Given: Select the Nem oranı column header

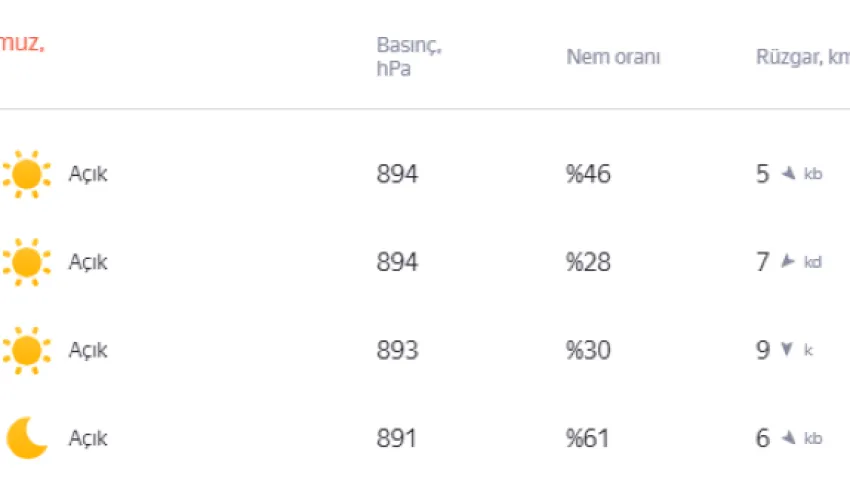Looking at the screenshot, I should [x=613, y=57].
